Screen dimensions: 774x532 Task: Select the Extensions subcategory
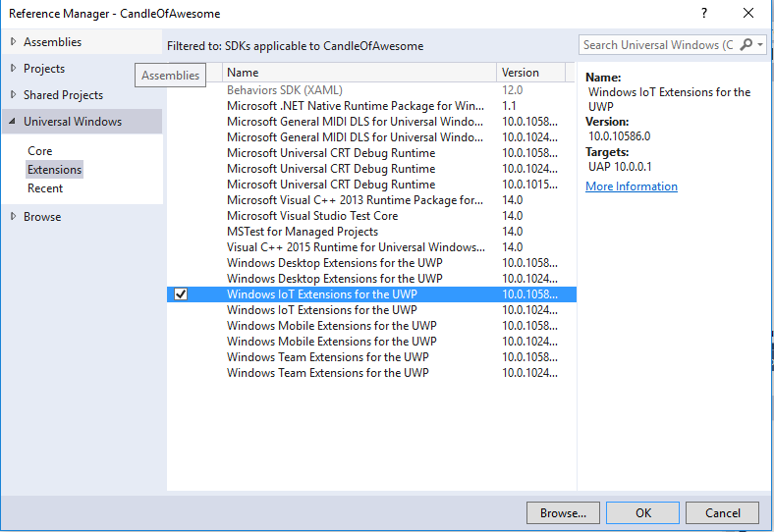point(54,170)
